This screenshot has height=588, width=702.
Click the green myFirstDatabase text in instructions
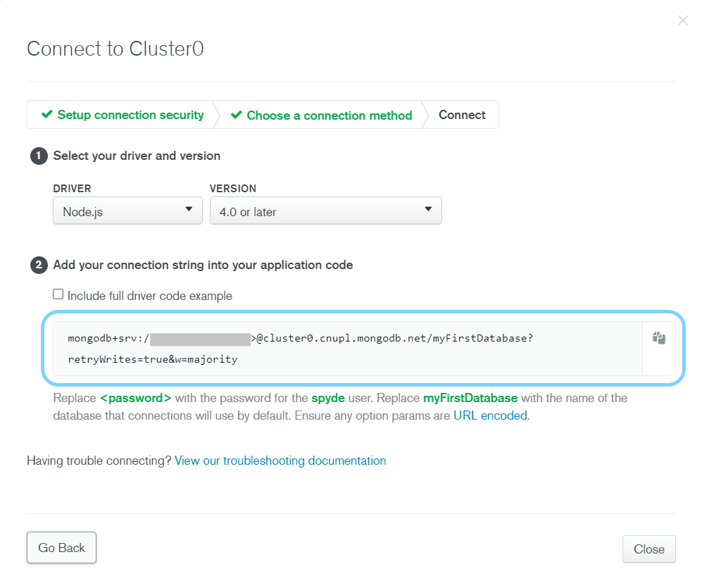click(470, 398)
